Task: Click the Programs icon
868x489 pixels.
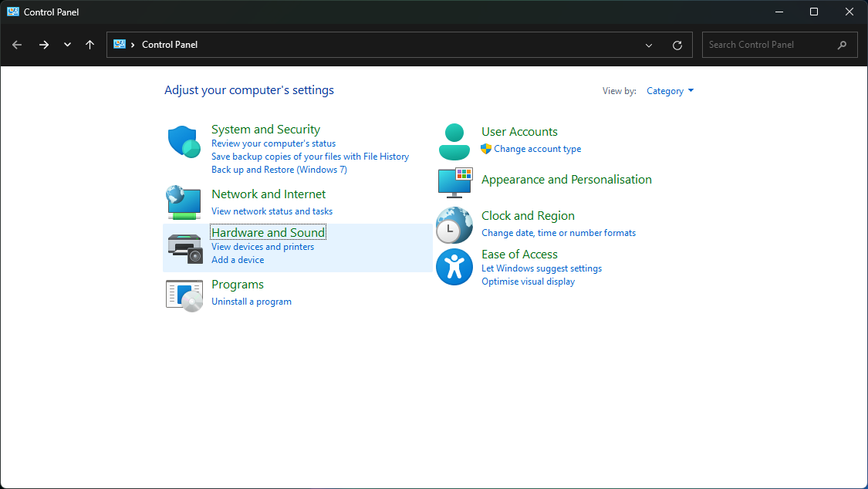Action: point(183,295)
